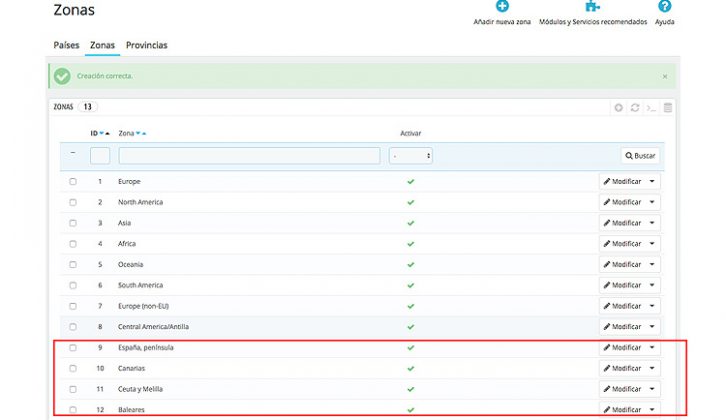Select the checkbox for North America row
This screenshot has height=420, width=726.
tap(73, 202)
